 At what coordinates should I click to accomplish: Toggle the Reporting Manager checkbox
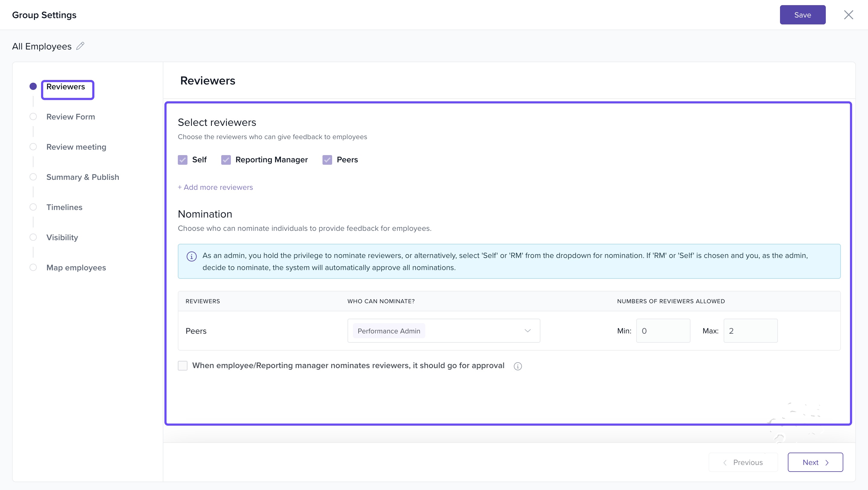[x=226, y=160]
